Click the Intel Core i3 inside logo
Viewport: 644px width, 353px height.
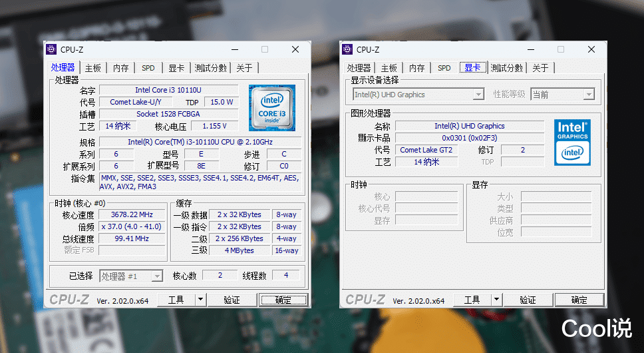point(272,108)
